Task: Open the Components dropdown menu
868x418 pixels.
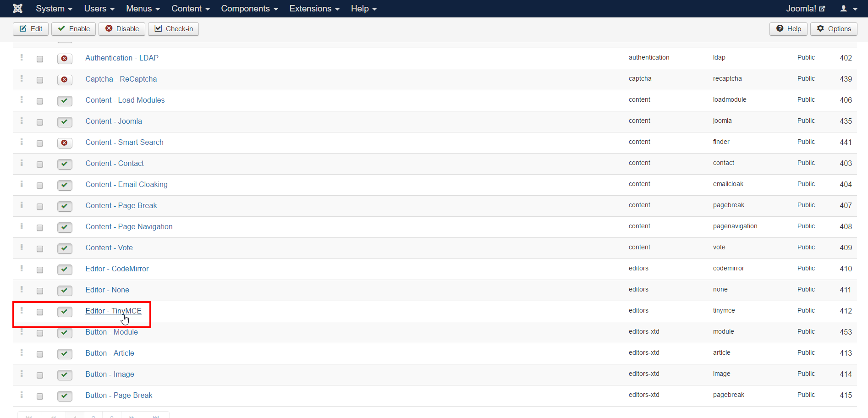Action: [x=249, y=9]
